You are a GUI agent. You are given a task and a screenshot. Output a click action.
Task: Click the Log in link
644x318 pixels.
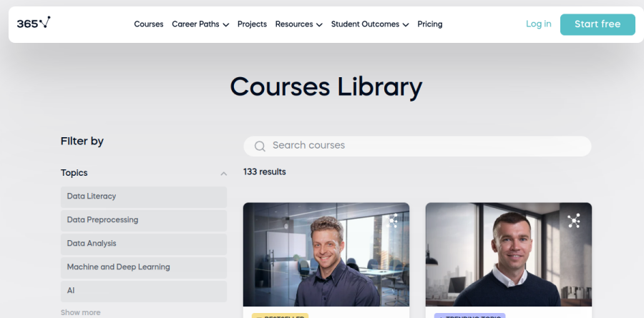538,24
